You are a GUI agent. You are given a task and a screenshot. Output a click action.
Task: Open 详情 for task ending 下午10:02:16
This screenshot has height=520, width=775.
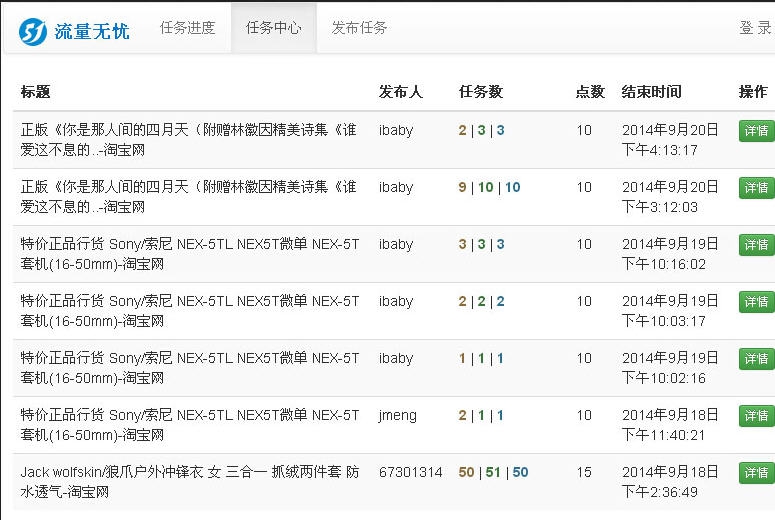tap(757, 358)
